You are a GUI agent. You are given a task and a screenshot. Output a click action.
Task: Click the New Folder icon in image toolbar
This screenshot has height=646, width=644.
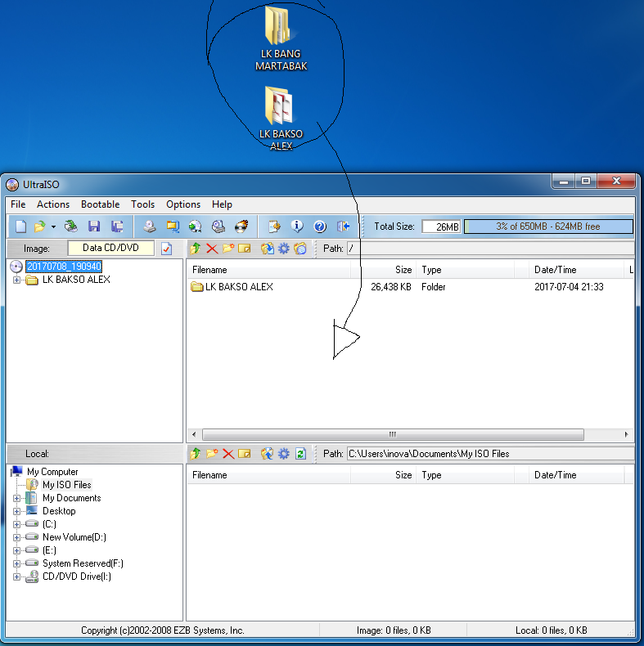point(228,248)
